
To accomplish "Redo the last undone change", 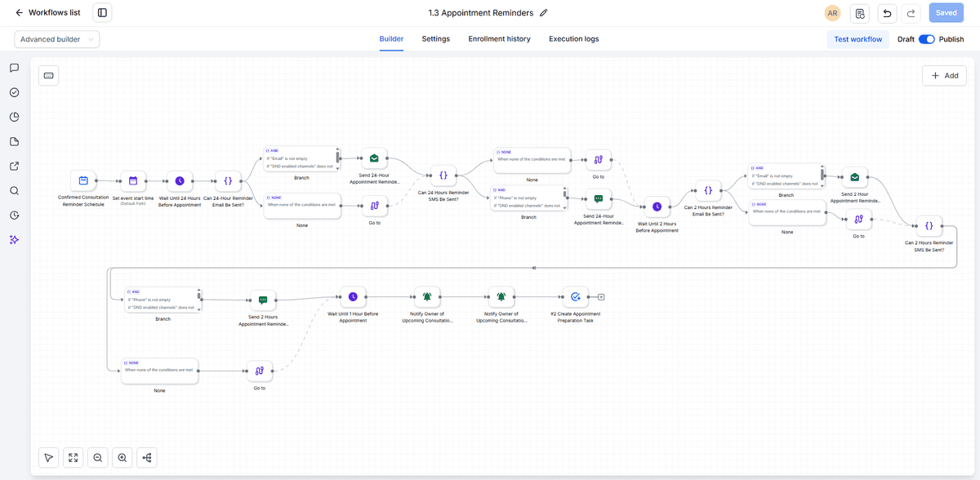I will pos(912,13).
